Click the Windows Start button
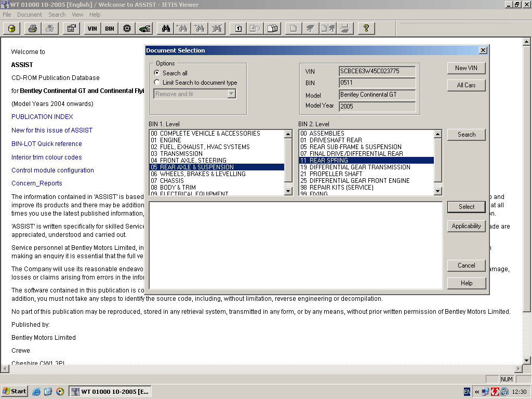The image size is (532, 399). (x=14, y=391)
